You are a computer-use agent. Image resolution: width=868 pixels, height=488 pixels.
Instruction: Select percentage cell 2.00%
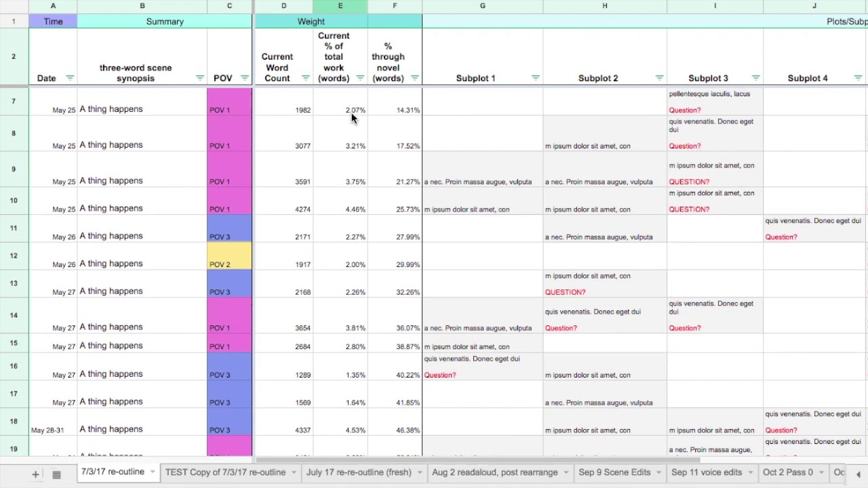(340, 256)
